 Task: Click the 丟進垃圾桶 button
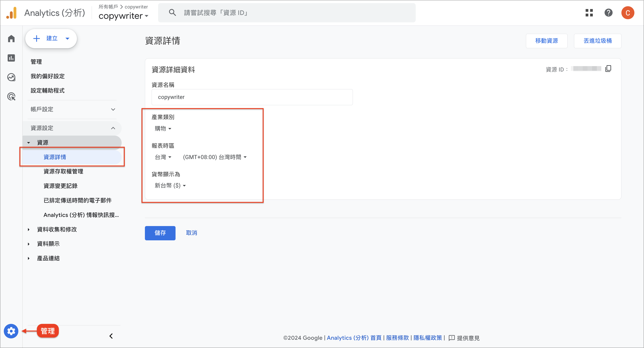597,41
